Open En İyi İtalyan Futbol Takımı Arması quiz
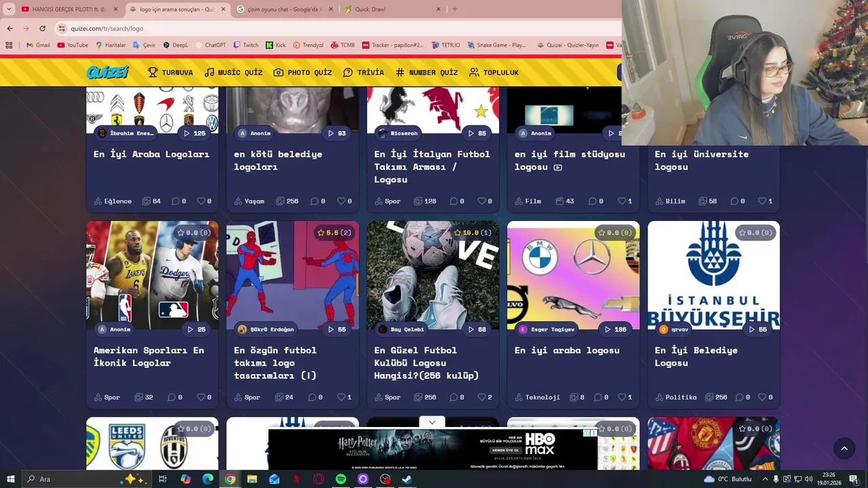Viewport: 868px width, 488px height. 432,167
